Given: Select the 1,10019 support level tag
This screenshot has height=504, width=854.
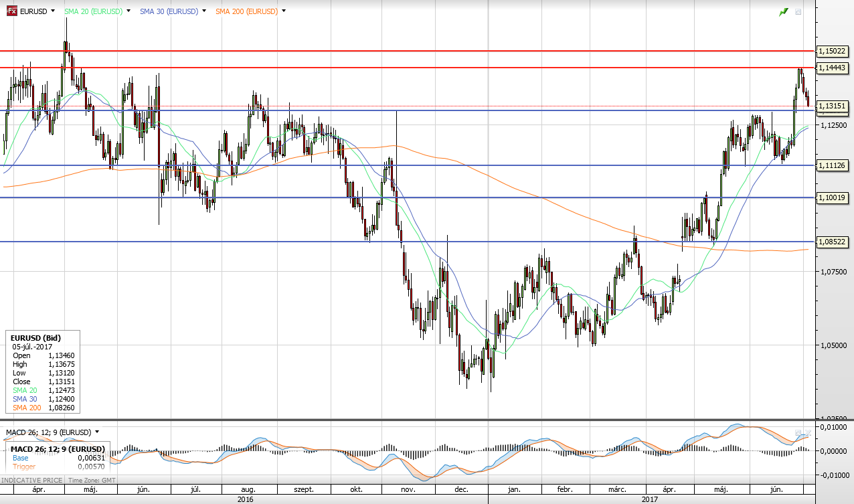Looking at the screenshot, I should click(833, 197).
